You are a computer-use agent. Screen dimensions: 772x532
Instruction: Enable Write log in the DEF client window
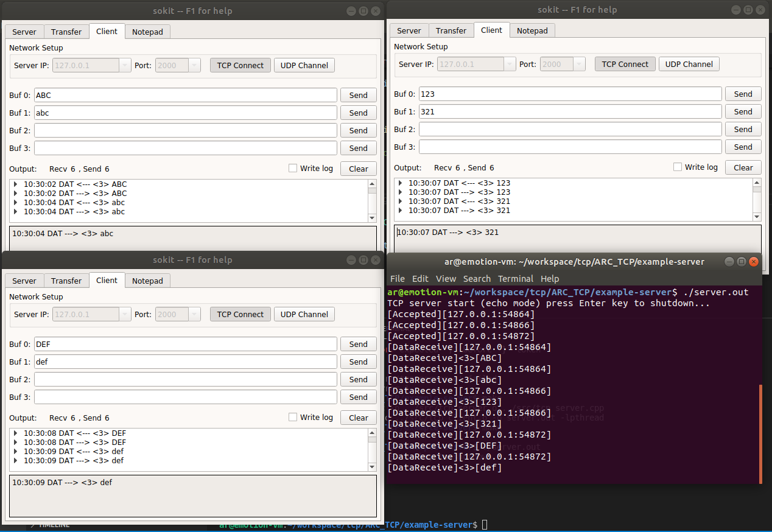[293, 417]
